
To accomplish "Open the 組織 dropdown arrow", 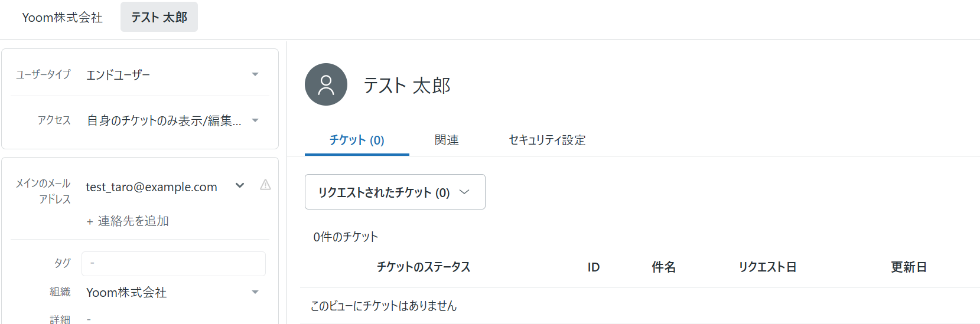I will 255,292.
